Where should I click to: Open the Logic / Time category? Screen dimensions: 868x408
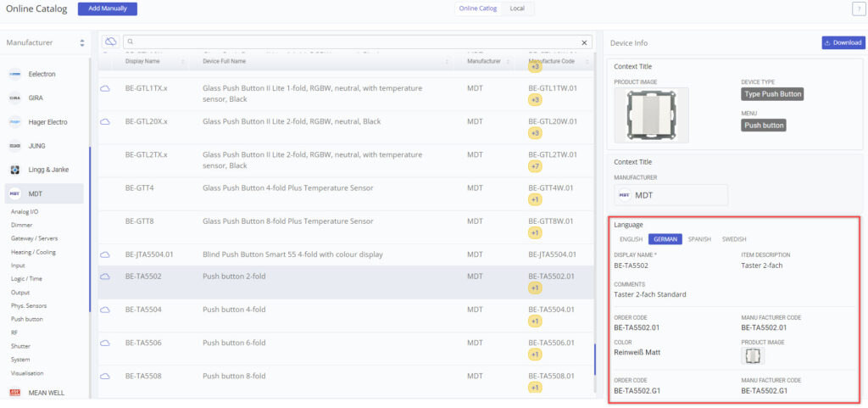[26, 279]
